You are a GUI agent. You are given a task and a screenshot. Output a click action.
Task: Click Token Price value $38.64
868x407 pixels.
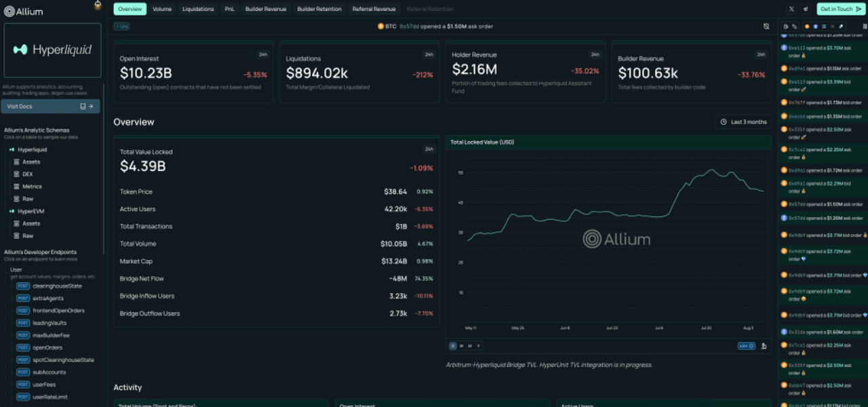coord(395,192)
